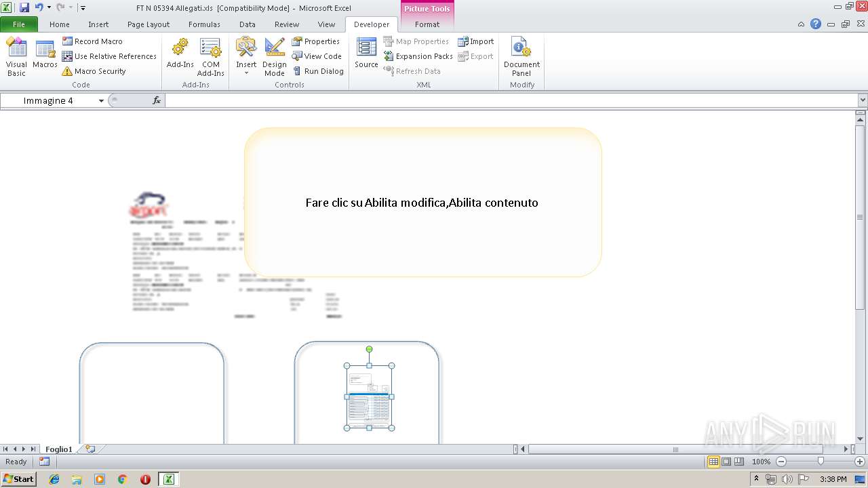Open the XML Source pane
Viewport: 868px width, 488px height.
pyautogui.click(x=366, y=53)
